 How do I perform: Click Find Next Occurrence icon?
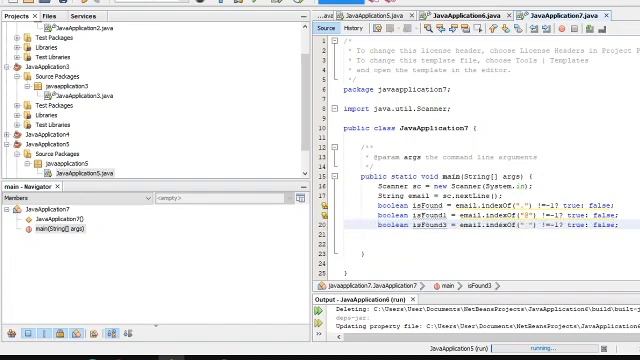453,28
